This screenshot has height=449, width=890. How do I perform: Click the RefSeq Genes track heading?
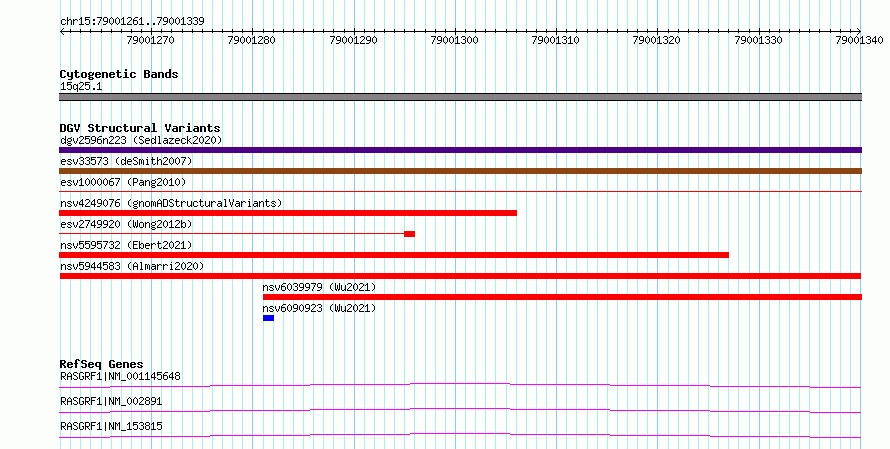[x=101, y=364]
